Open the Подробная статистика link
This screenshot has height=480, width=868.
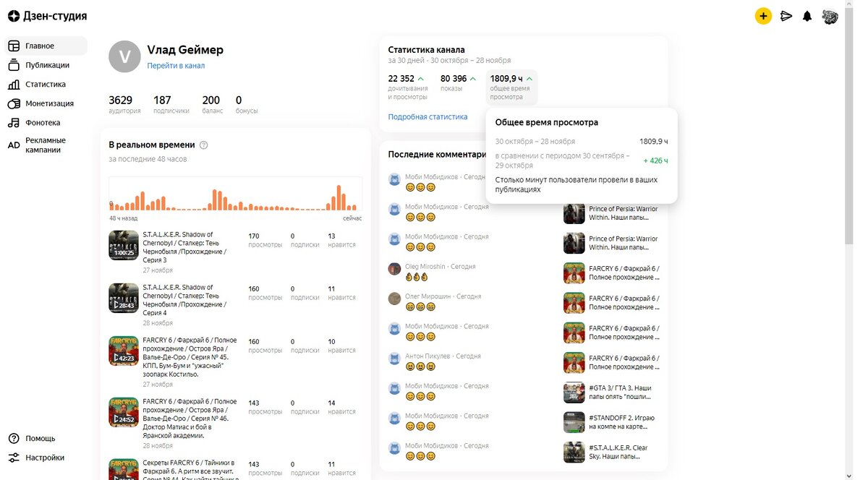click(x=427, y=116)
